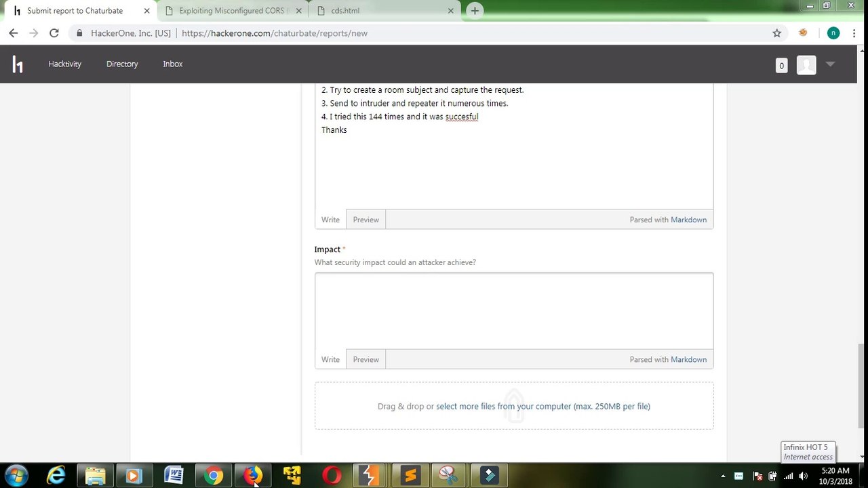Select the Write tab under Impact
Viewport: 868px width, 488px height.
click(330, 359)
